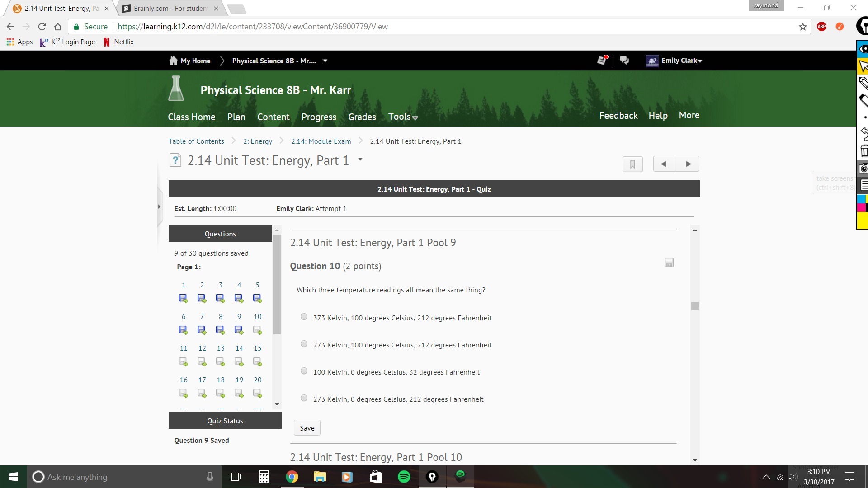The image size is (868, 488).
Task: Open the message alerts icon in navbar
Action: pyautogui.click(x=602, y=61)
